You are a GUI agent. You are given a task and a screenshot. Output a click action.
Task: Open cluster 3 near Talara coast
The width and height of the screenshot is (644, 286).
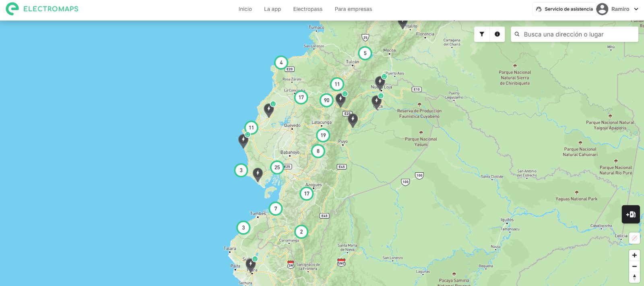243,228
